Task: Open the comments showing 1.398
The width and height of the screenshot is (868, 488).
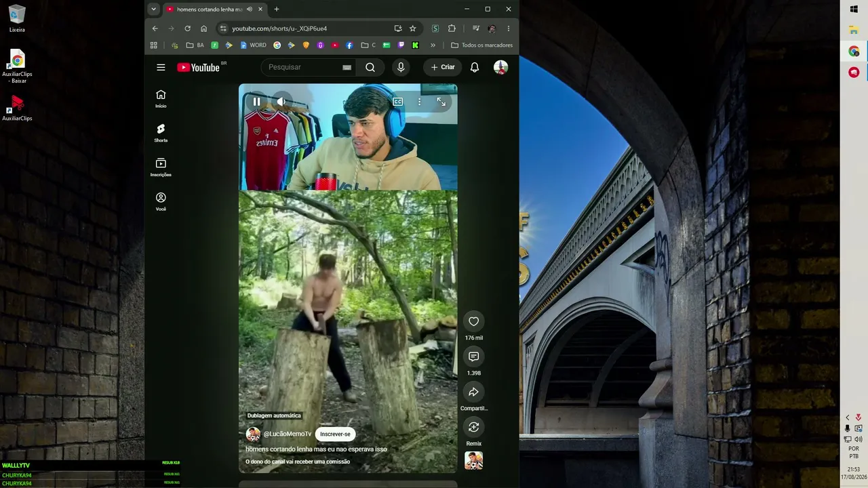Action: [x=474, y=357]
